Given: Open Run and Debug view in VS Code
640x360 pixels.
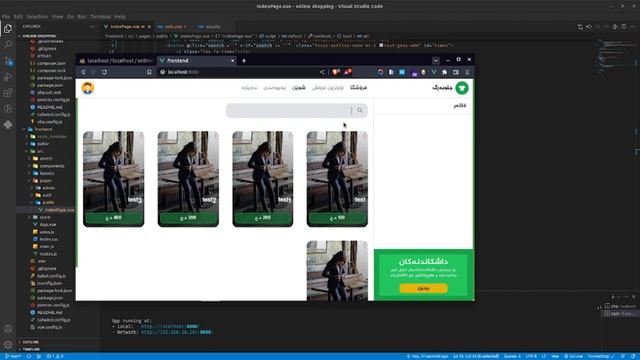Looking at the screenshot, I should pyautogui.click(x=8, y=77).
